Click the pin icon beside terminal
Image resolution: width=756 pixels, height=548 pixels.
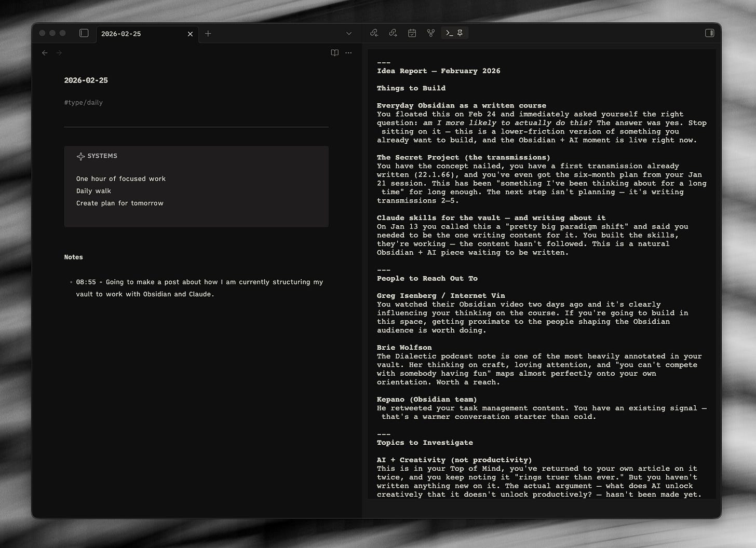(460, 33)
